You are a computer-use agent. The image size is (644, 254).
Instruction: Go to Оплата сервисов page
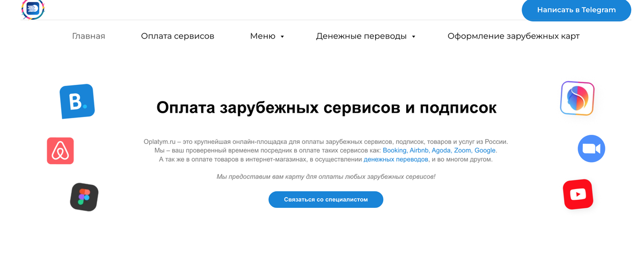(178, 36)
